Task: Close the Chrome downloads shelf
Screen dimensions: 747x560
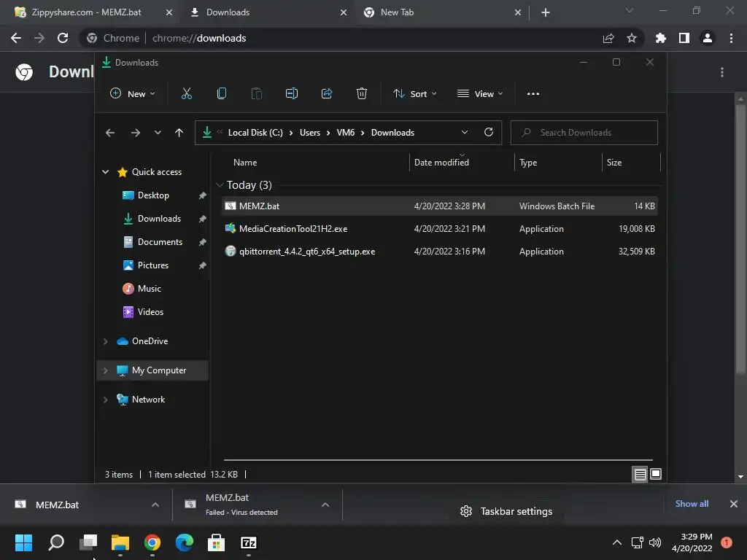Action: point(734,504)
